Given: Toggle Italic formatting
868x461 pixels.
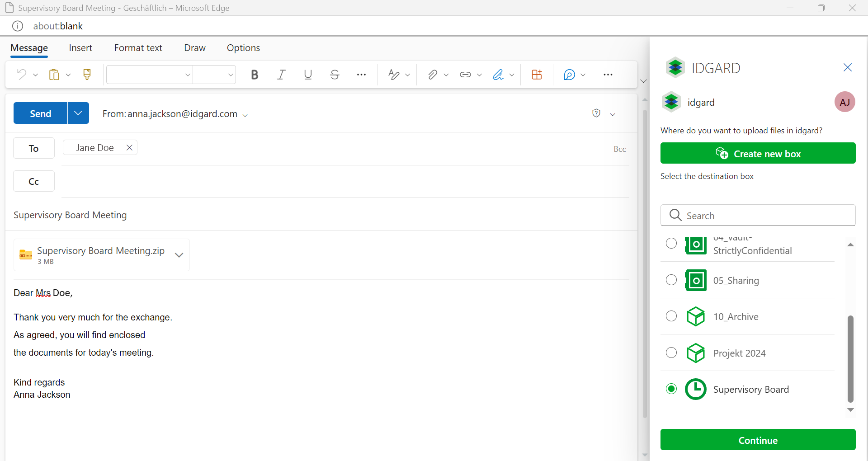Looking at the screenshot, I should pos(281,75).
